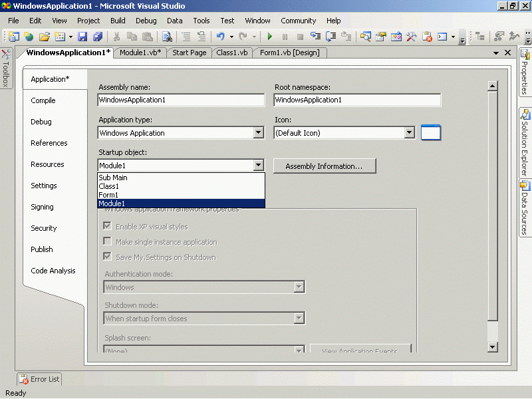Click the Save All toolbar icon
Viewport: 532px width, 399px height.
tap(98, 37)
